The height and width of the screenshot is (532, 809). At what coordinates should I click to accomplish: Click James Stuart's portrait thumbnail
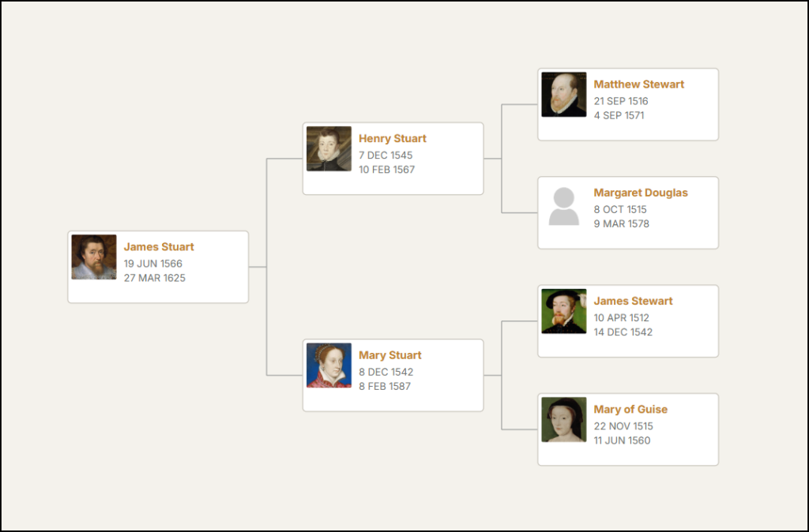tap(94, 257)
